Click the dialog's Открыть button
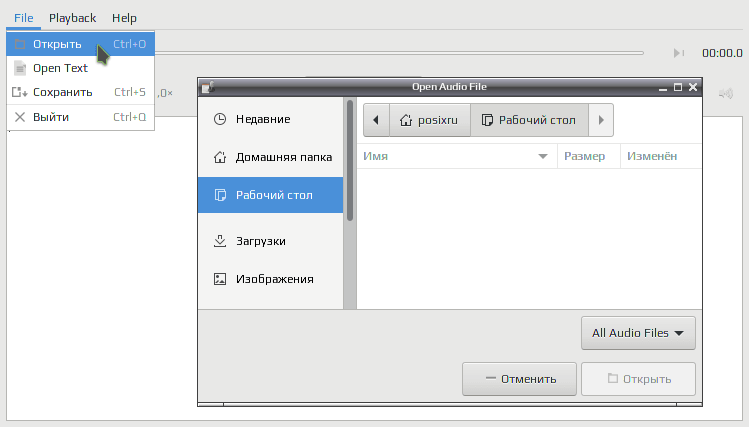The image size is (749, 427). 638,379
